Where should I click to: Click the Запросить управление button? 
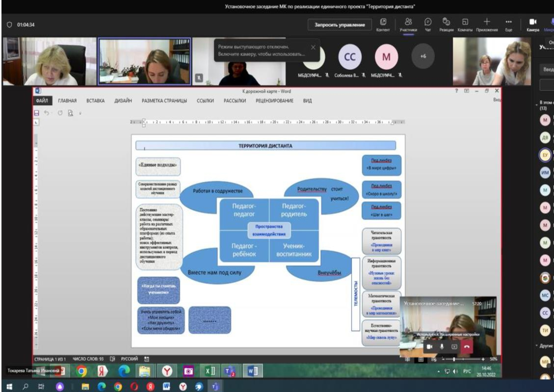339,25
